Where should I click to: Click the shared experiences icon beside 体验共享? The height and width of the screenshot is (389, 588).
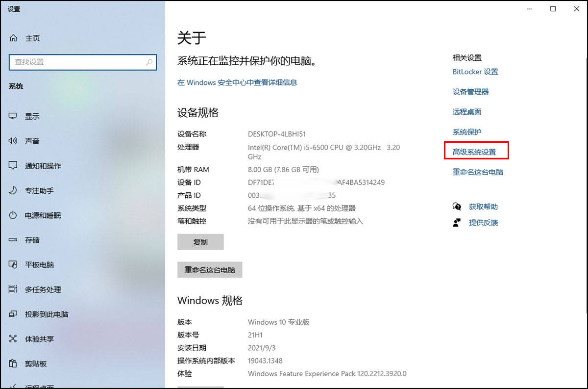[x=13, y=339]
